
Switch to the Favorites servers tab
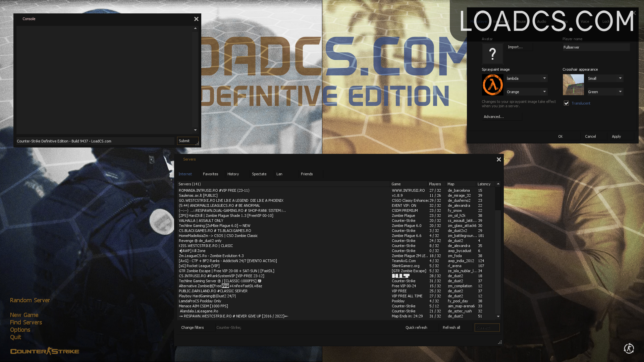click(211, 174)
